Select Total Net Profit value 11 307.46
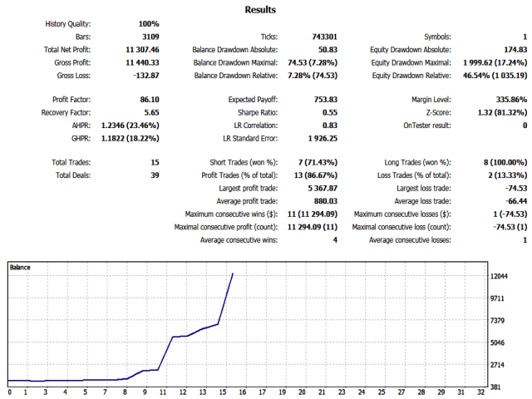Screen dimensions: 532x399 [x=142, y=50]
